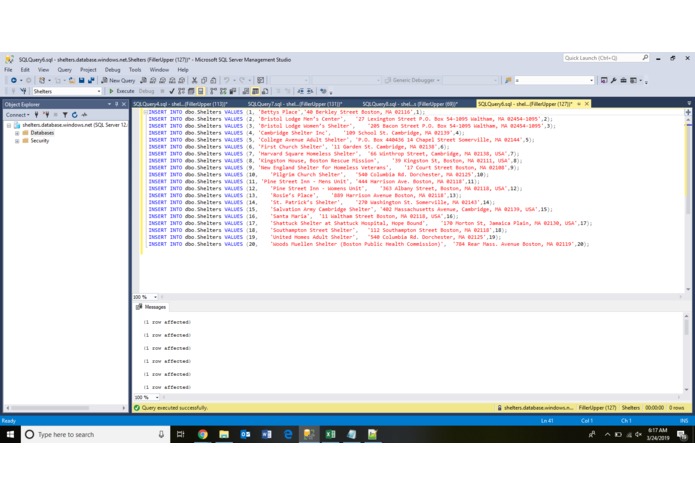The image size is (695, 494).
Task: Open editor zoom 100 % dropdown
Action: 155,297
